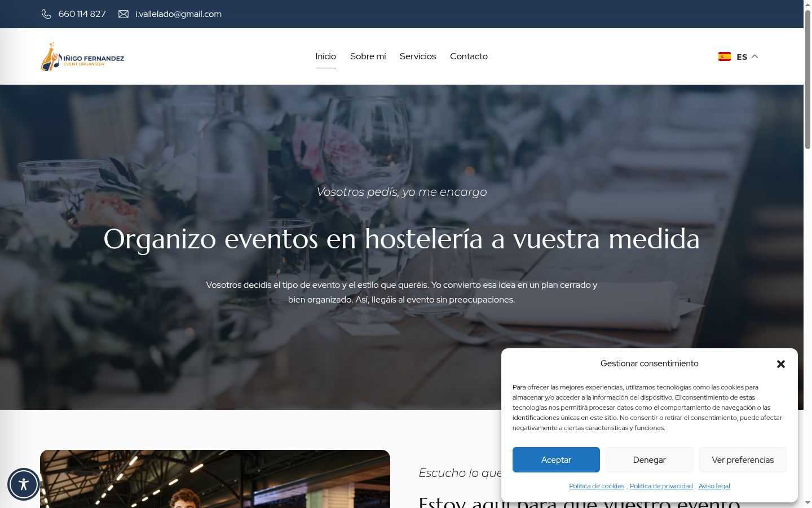Open the Sobre mí menu item

click(x=368, y=56)
